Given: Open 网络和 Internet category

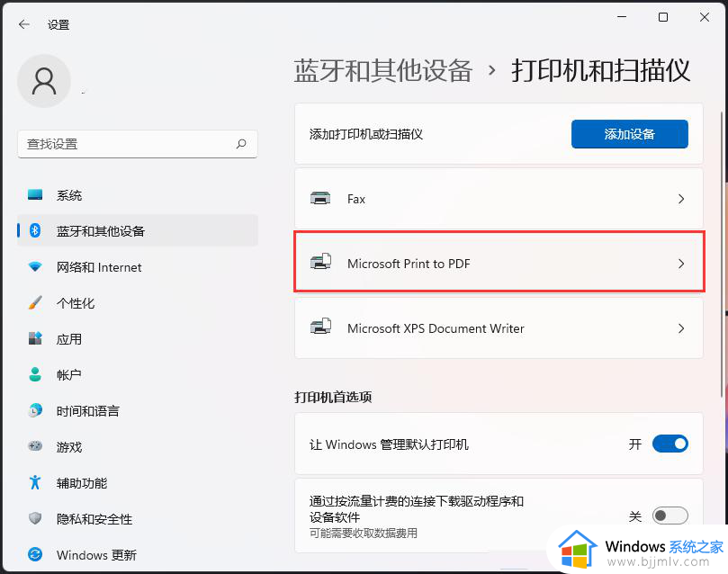Looking at the screenshot, I should pyautogui.click(x=138, y=267).
